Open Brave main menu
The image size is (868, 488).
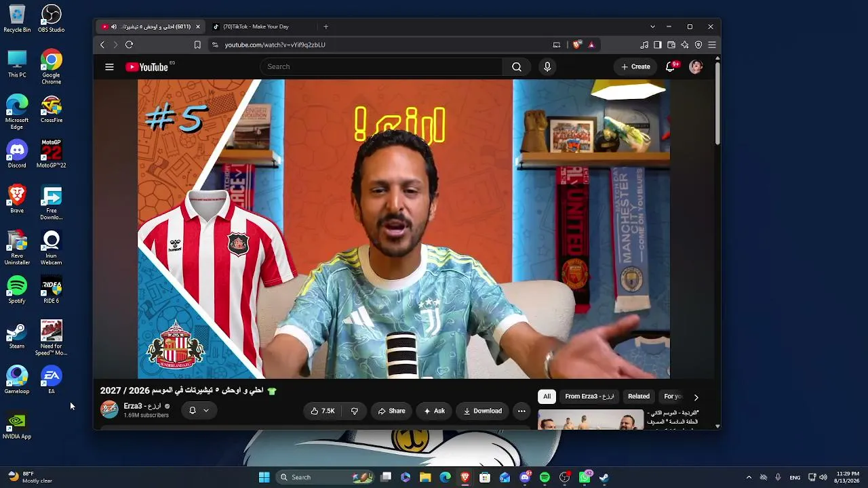(712, 45)
